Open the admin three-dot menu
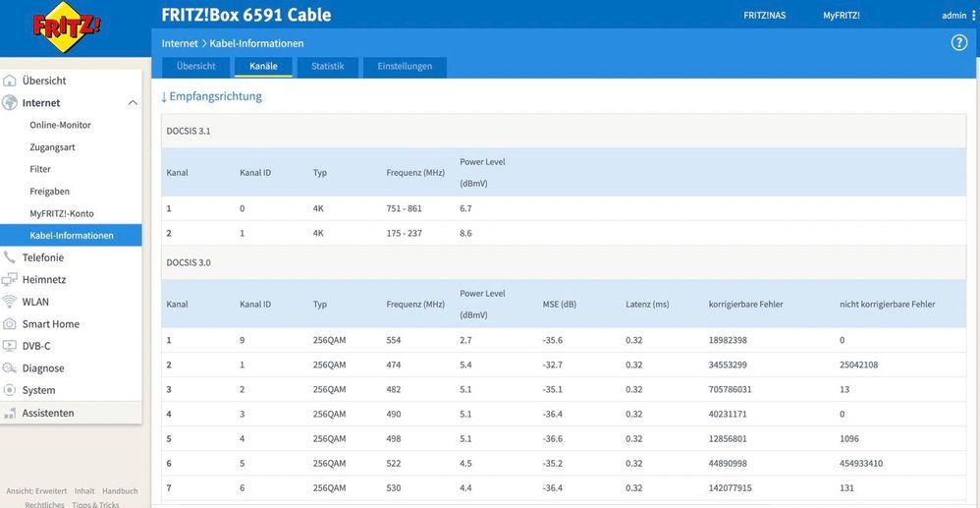Screen dimensions: 980x508 (972, 16)
